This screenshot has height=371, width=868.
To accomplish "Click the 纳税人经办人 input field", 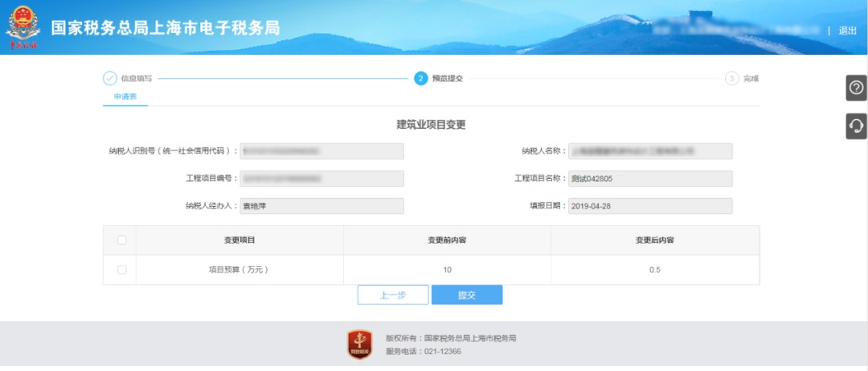I will pos(322,206).
